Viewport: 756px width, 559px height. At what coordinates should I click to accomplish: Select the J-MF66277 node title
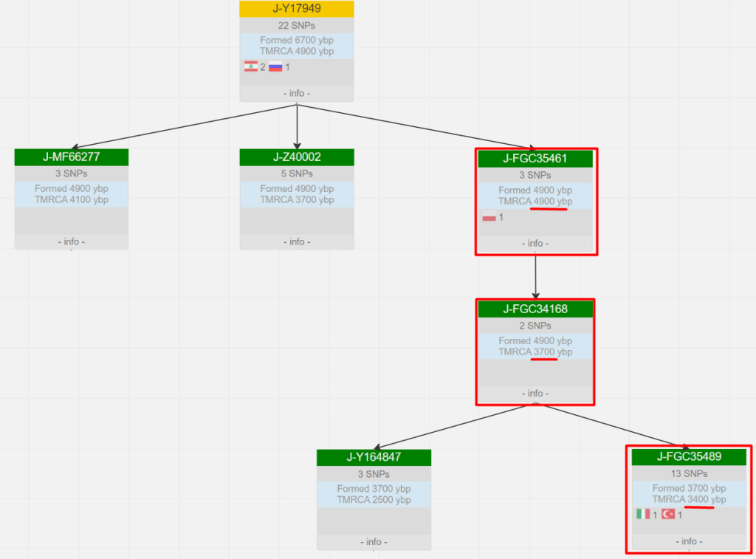[x=72, y=157]
